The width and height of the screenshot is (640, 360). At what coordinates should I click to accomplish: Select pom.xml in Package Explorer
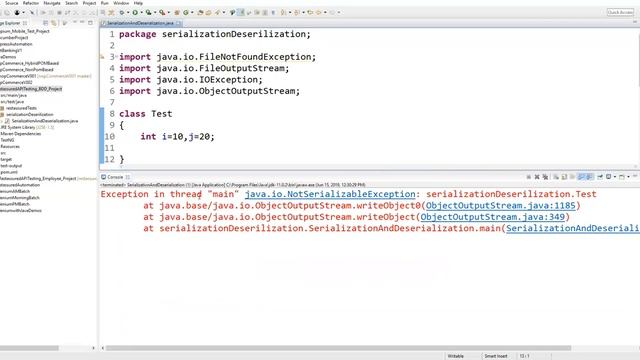9,172
